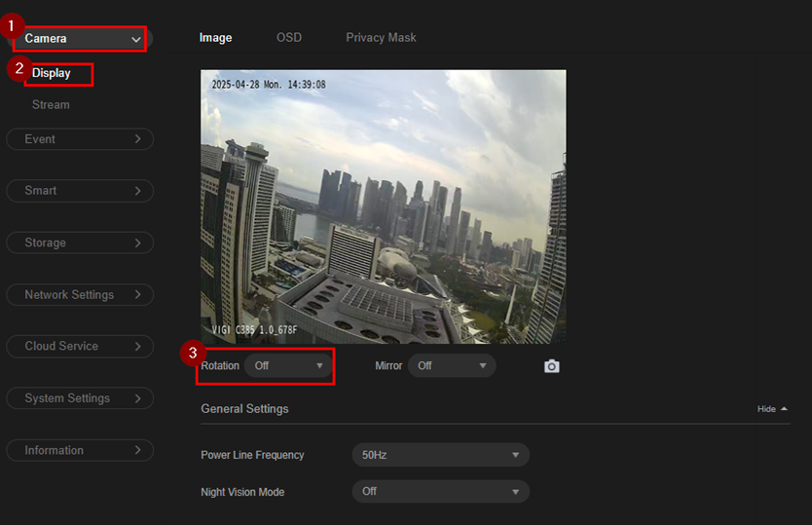
Task: Click the Network Settings arrow icon
Action: tap(137, 294)
